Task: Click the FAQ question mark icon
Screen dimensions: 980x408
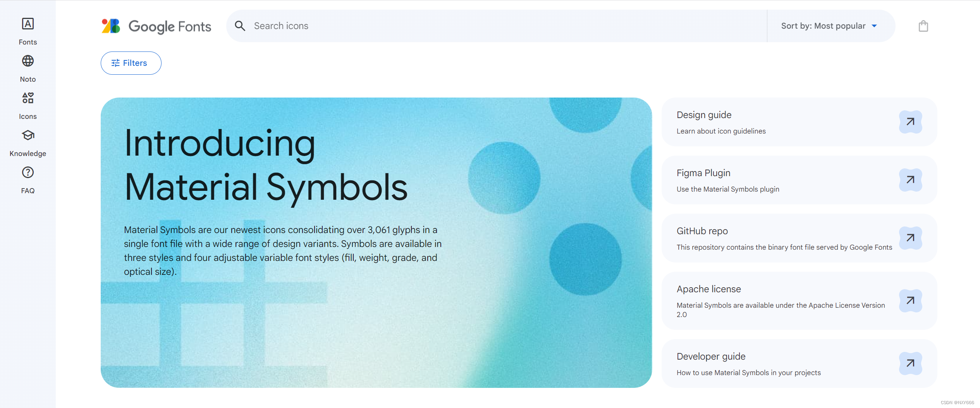Action: (x=28, y=172)
